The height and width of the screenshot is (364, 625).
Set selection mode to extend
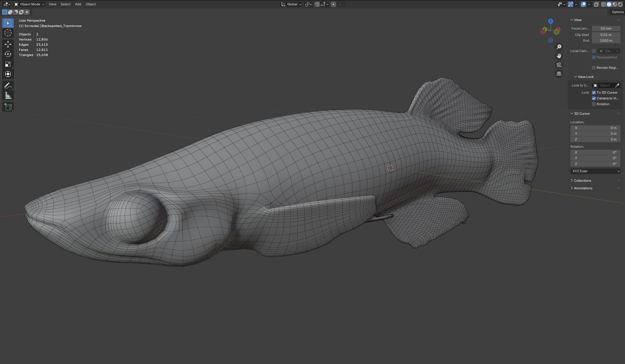point(10,12)
